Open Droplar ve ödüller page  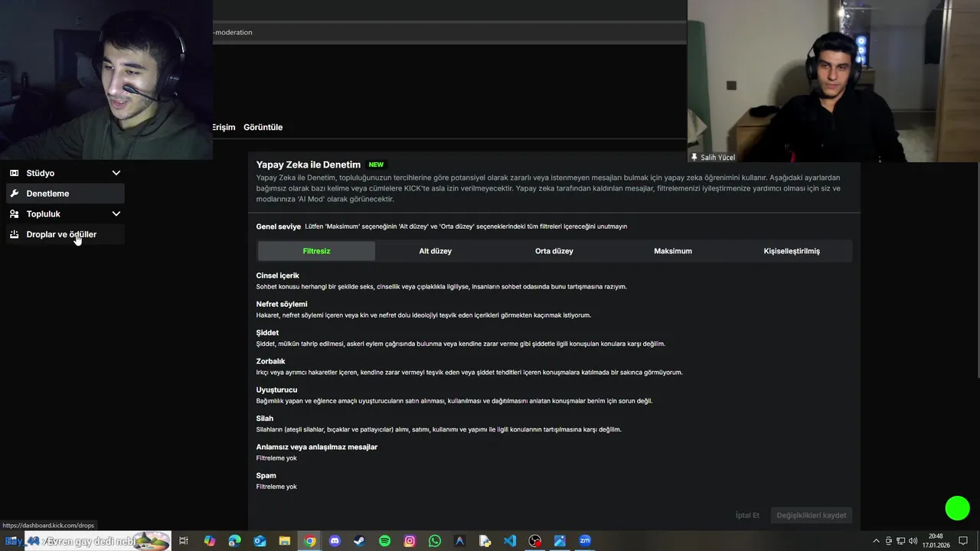[65, 234]
